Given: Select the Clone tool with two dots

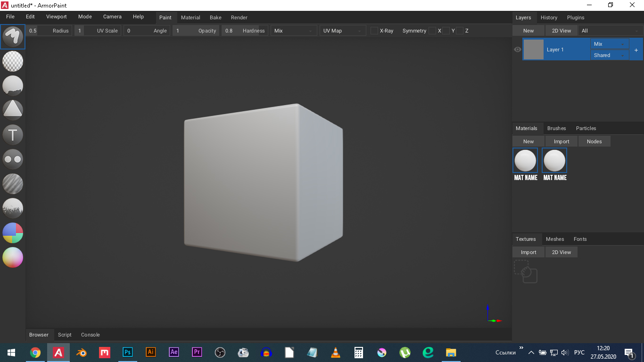Looking at the screenshot, I should point(13,159).
